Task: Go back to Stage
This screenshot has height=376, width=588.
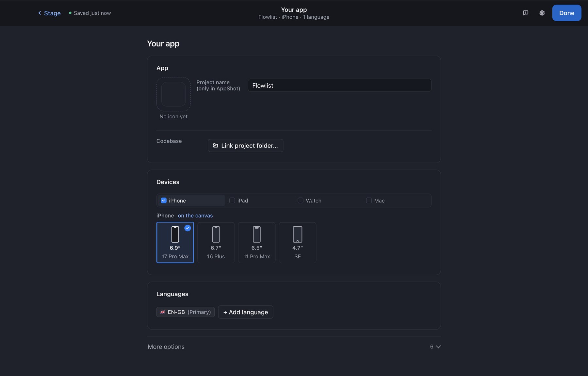Action: pos(49,13)
